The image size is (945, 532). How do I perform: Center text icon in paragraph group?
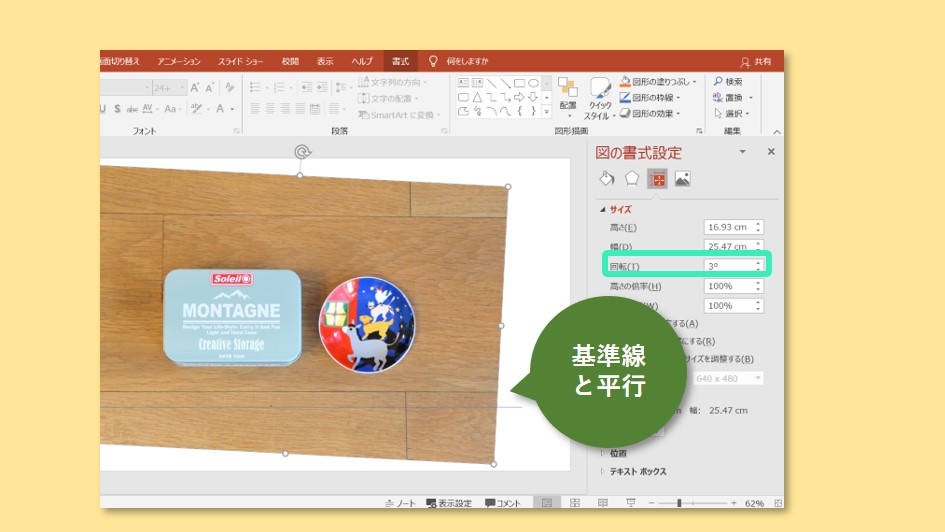click(x=270, y=109)
